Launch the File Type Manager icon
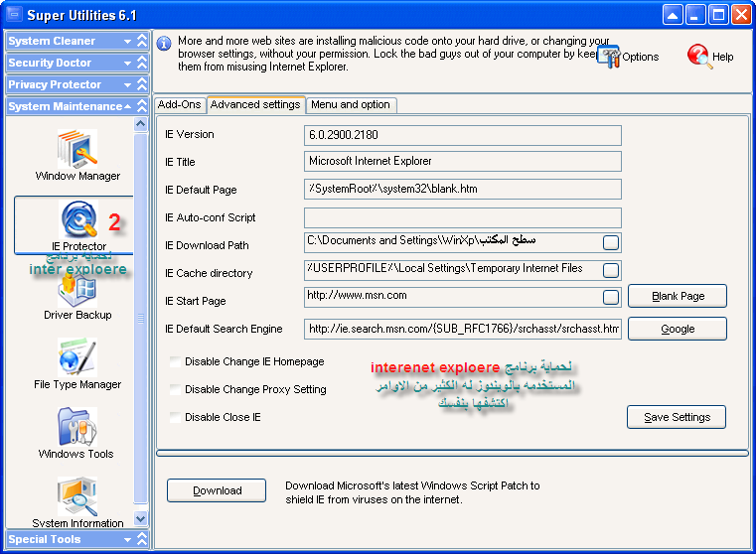 click(77, 357)
